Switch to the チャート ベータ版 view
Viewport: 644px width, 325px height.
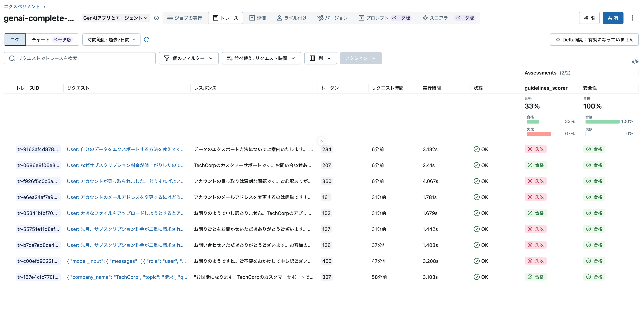point(52,39)
